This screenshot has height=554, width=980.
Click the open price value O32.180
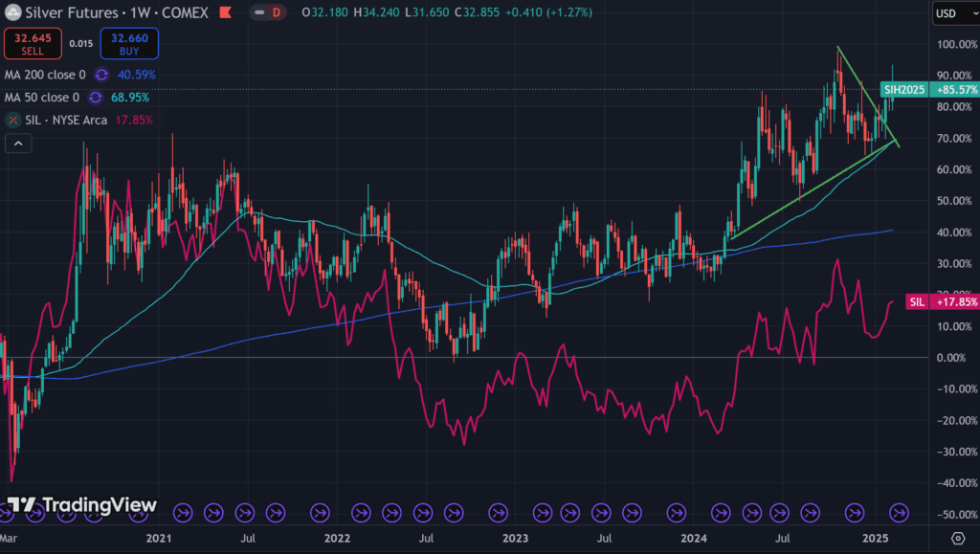coord(325,12)
